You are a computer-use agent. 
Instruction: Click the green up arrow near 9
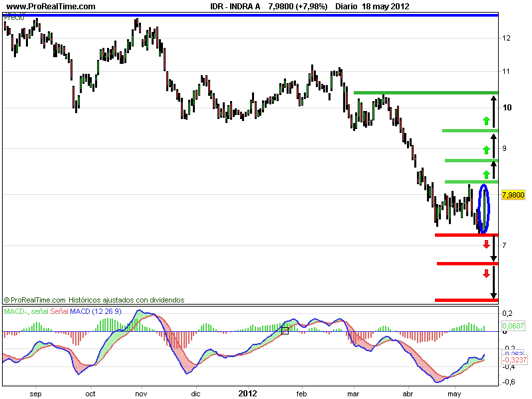pos(487,150)
